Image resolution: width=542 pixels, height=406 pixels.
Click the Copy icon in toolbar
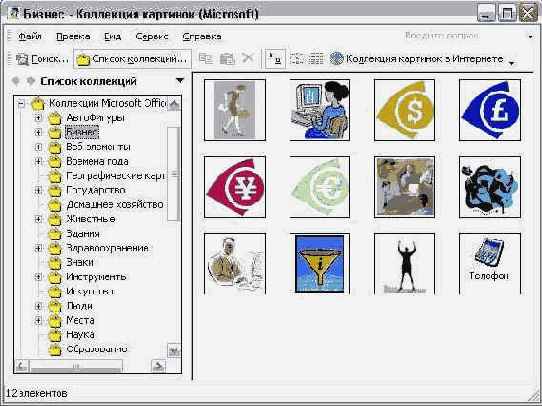click(x=206, y=59)
